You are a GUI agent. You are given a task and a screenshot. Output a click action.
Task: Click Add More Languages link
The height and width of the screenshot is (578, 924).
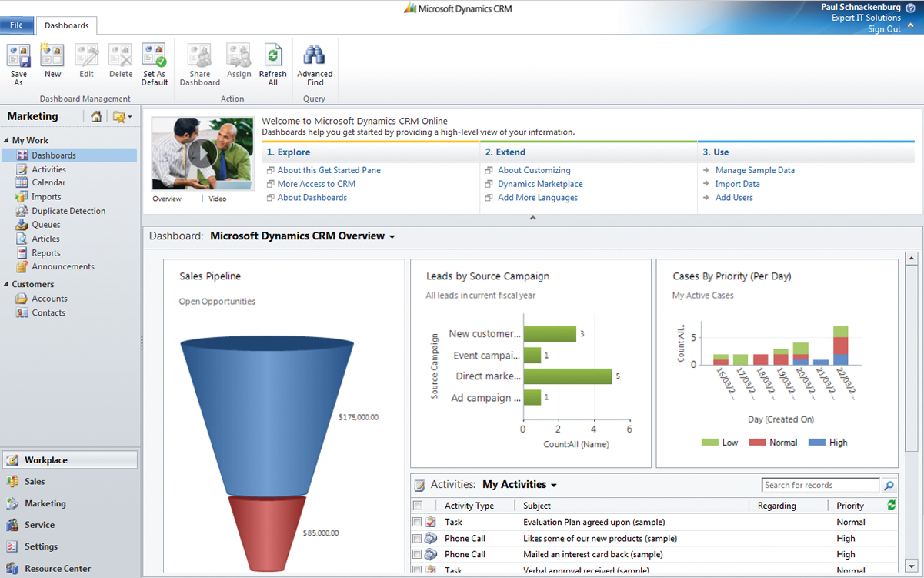click(x=538, y=198)
